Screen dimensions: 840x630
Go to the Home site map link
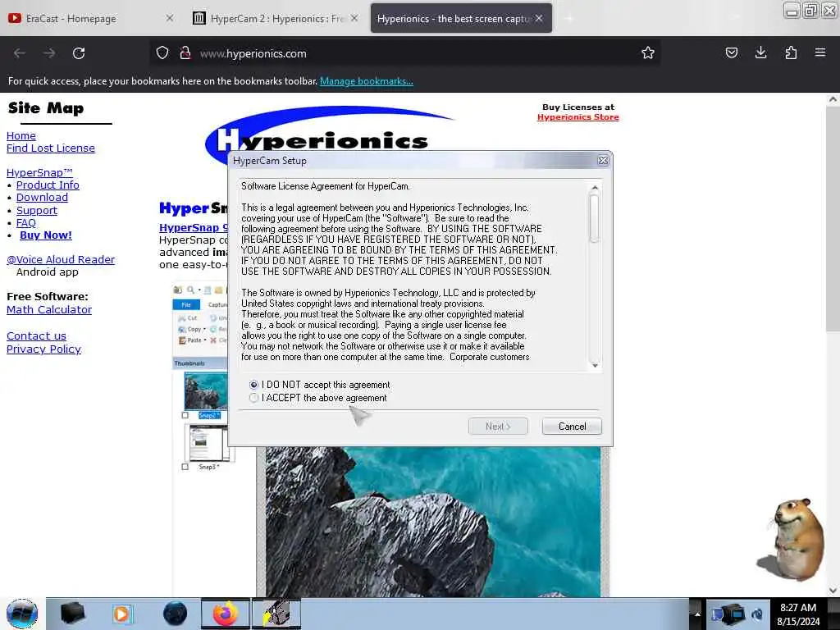click(21, 136)
